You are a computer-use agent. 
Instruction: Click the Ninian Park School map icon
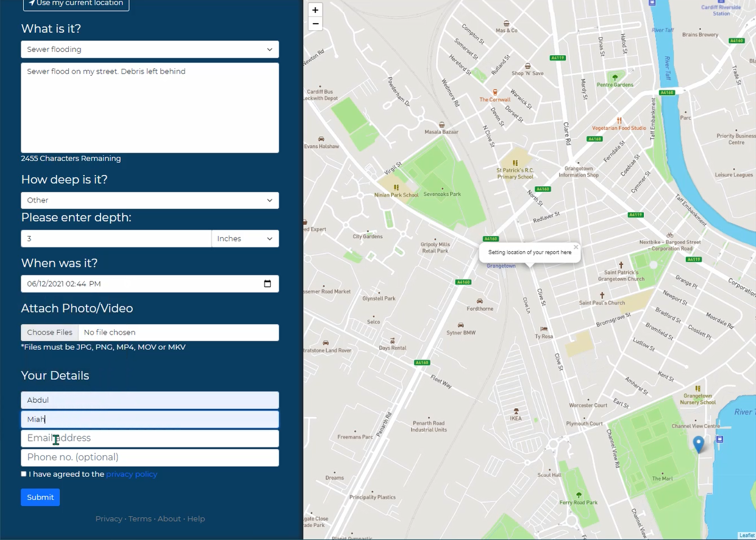pyautogui.click(x=396, y=188)
